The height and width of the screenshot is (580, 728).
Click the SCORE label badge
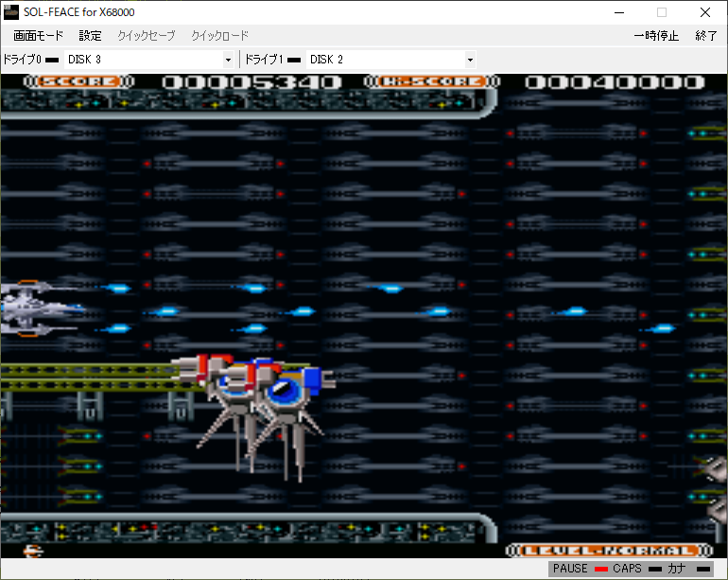click(x=78, y=81)
